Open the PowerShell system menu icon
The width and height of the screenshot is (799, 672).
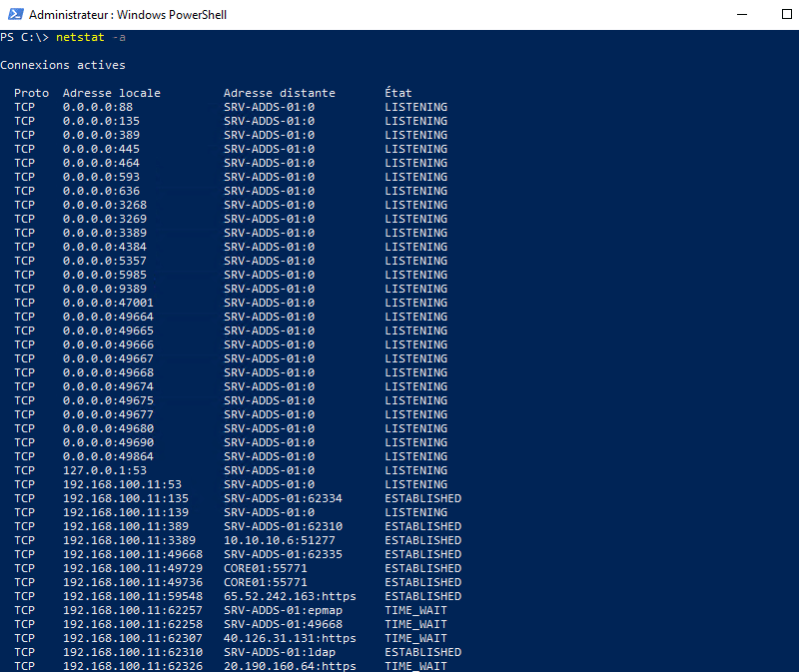click(x=14, y=14)
